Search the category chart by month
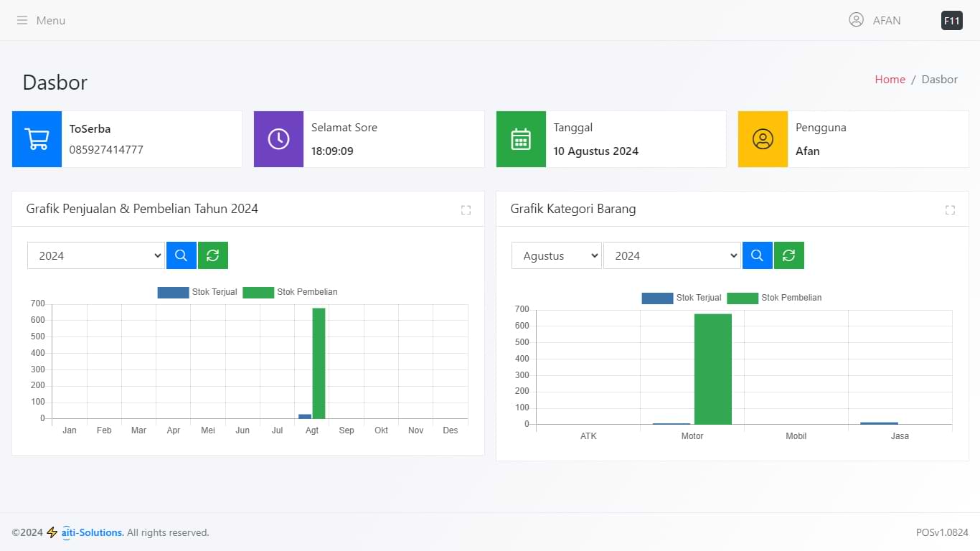The image size is (980, 551). coord(758,255)
